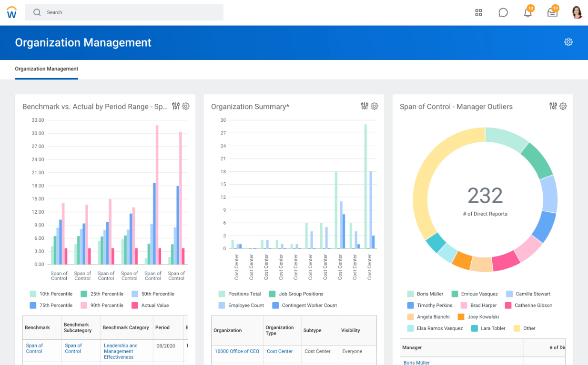
Task: Open Leadership and Management Effectiveness link
Action: [121, 351]
